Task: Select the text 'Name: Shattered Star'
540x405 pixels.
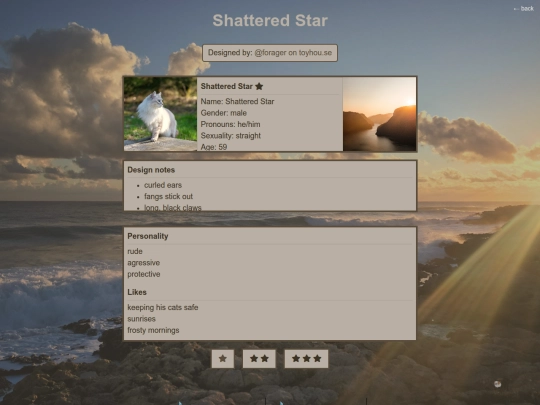Action: pos(237,102)
